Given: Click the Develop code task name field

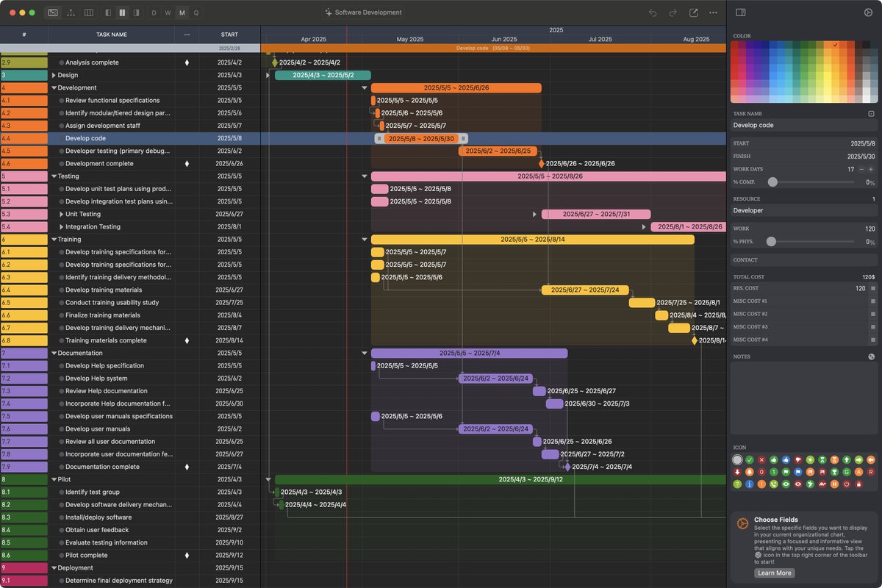Looking at the screenshot, I should pyautogui.click(x=804, y=126).
